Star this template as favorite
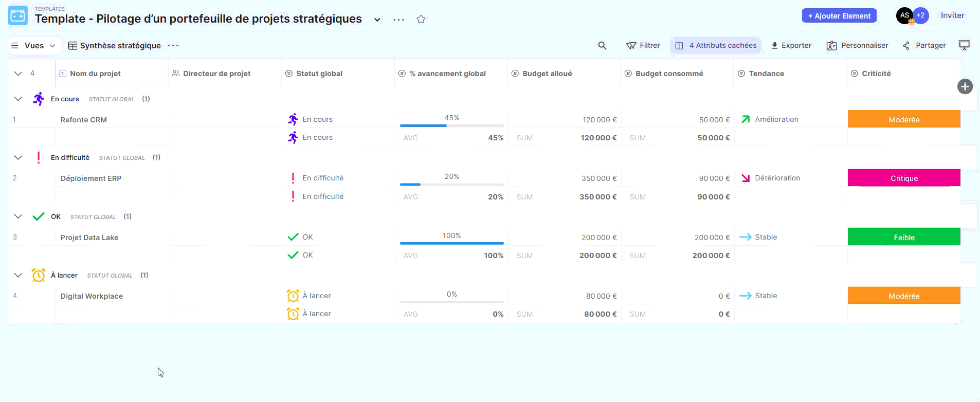The image size is (980, 402). 421,20
